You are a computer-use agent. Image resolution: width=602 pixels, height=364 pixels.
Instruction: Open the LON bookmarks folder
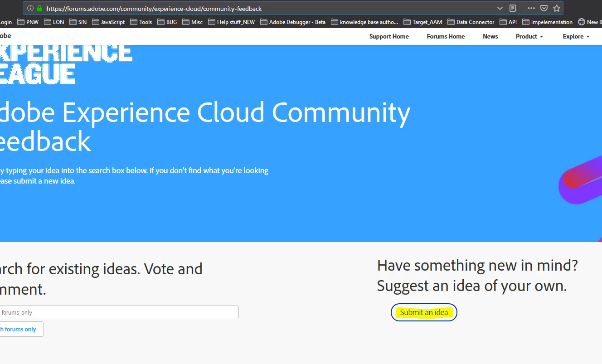click(54, 22)
